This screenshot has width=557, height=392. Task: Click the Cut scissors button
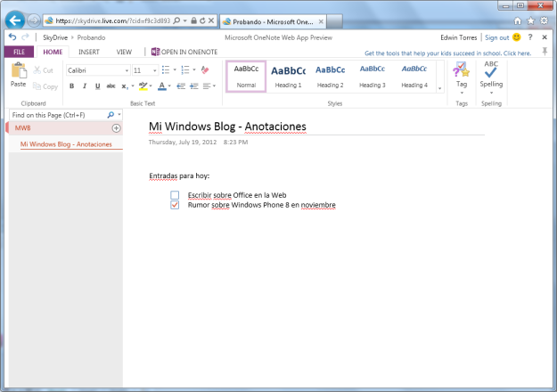[43, 70]
